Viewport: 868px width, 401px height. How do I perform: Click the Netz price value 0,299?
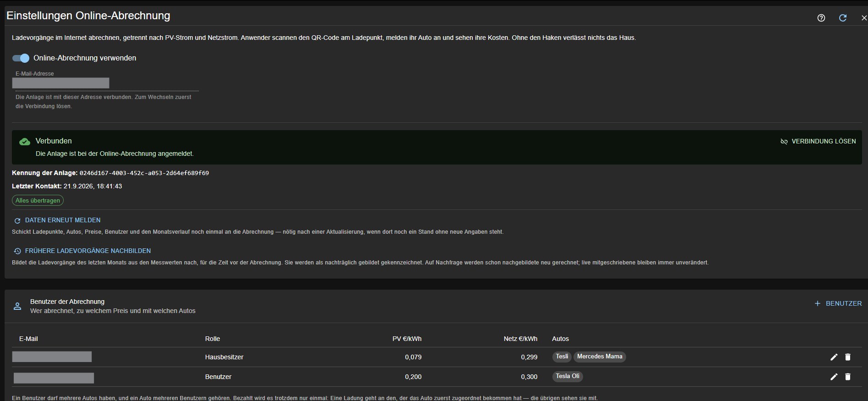click(529, 357)
